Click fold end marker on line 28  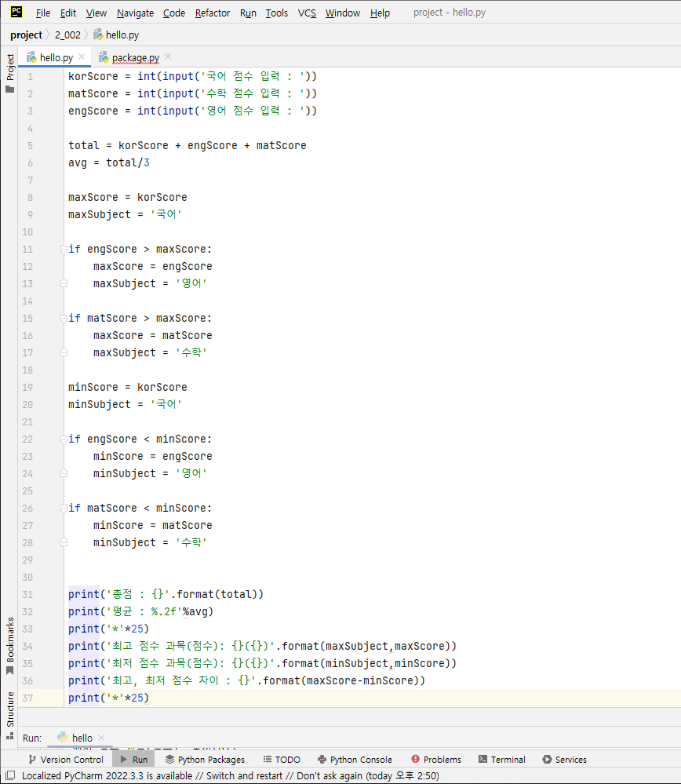pos(64,542)
